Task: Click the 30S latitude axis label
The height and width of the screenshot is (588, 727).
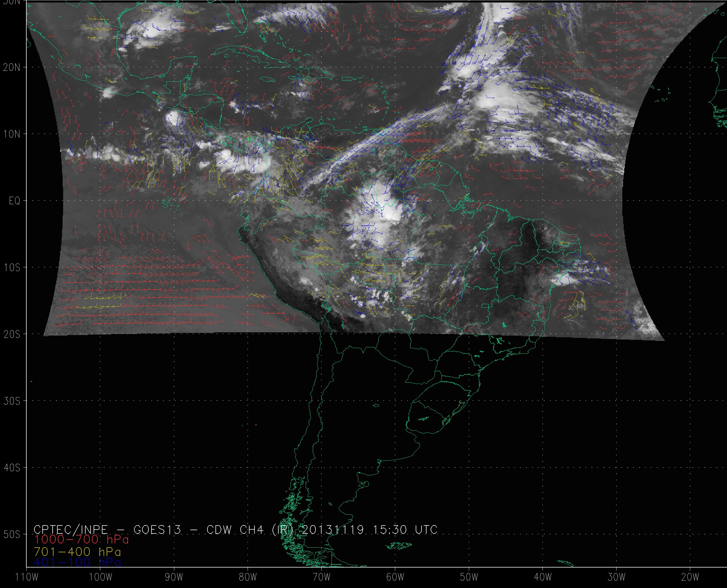Action: click(12, 401)
